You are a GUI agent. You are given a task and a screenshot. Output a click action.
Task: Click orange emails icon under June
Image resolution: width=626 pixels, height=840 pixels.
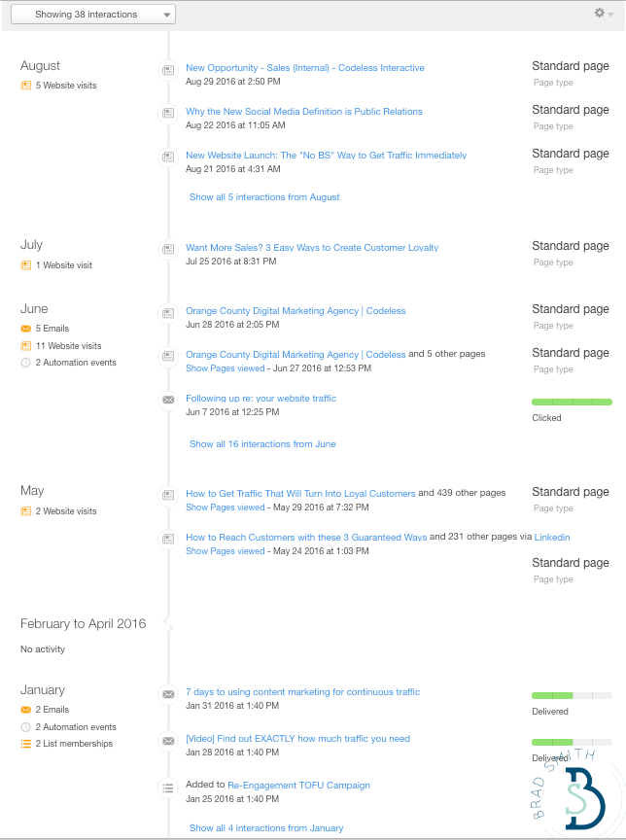pos(25,329)
